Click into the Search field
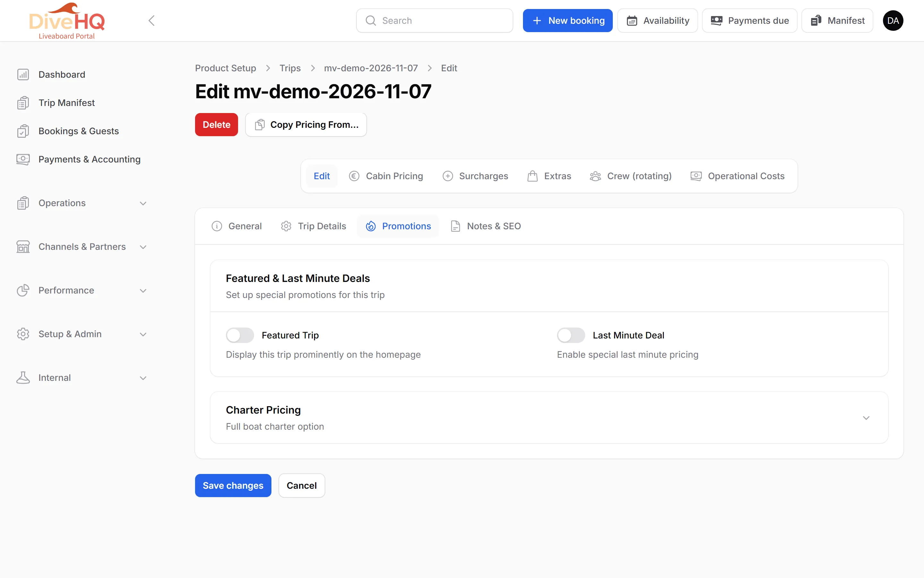This screenshot has height=578, width=924. [434, 21]
